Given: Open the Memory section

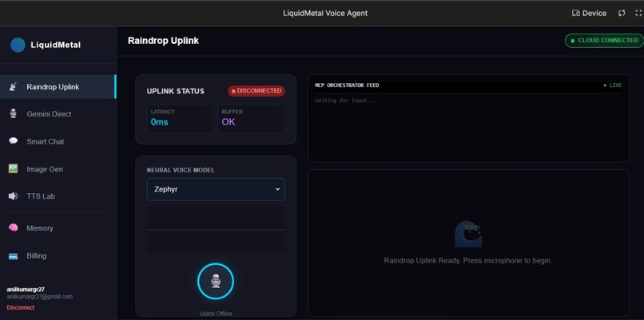Looking at the screenshot, I should tap(58, 228).
